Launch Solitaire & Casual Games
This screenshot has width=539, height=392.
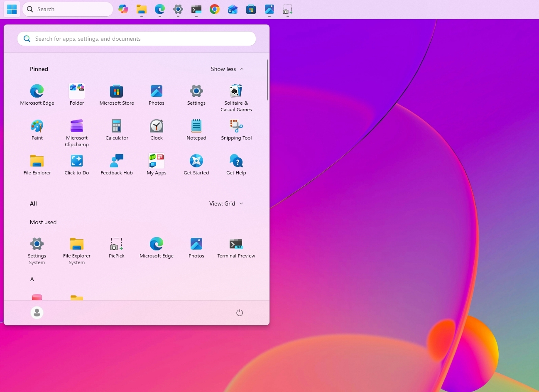coord(236,98)
